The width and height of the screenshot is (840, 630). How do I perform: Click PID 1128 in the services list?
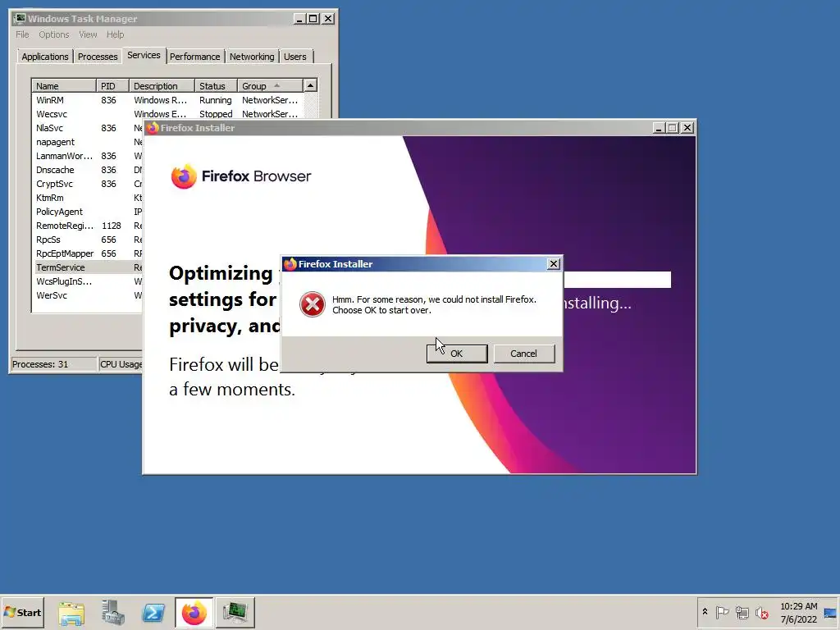[111, 226]
